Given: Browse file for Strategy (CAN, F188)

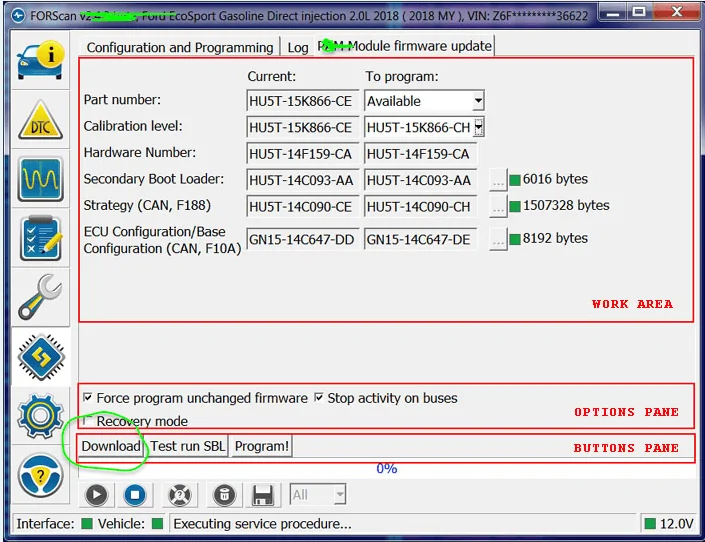Looking at the screenshot, I should coord(498,206).
